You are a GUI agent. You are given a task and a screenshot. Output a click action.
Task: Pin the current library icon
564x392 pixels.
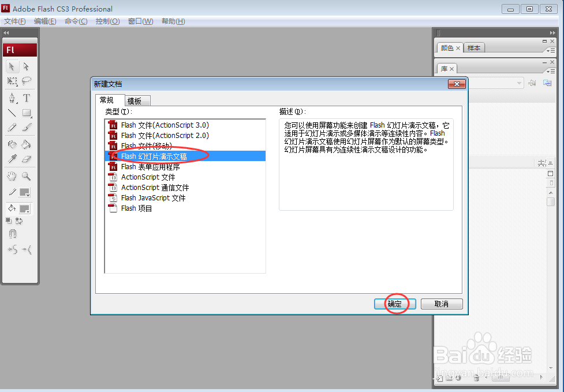point(532,83)
